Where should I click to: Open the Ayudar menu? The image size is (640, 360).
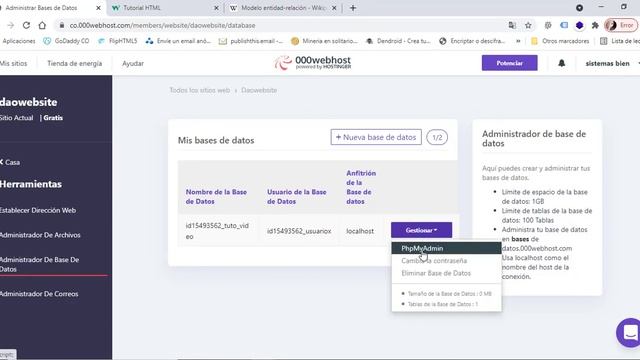[x=133, y=63]
